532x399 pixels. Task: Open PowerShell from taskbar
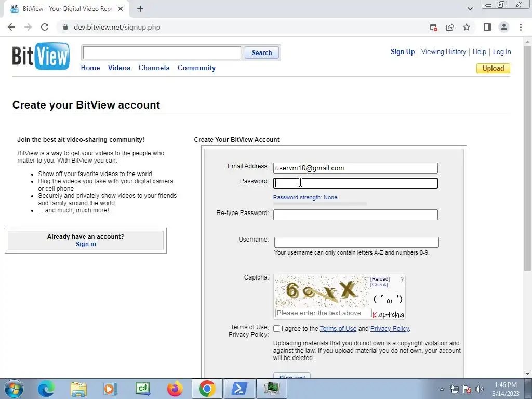click(239, 389)
